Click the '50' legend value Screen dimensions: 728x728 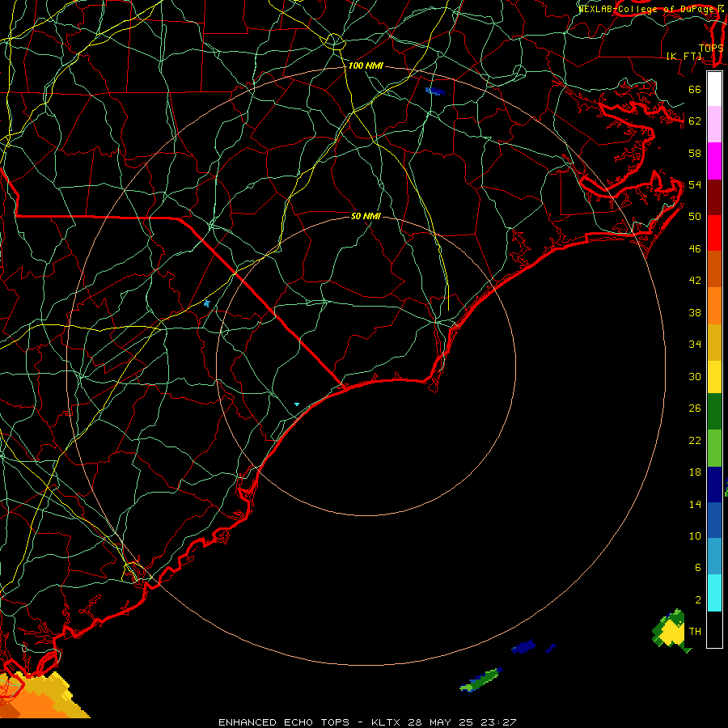coord(695,216)
